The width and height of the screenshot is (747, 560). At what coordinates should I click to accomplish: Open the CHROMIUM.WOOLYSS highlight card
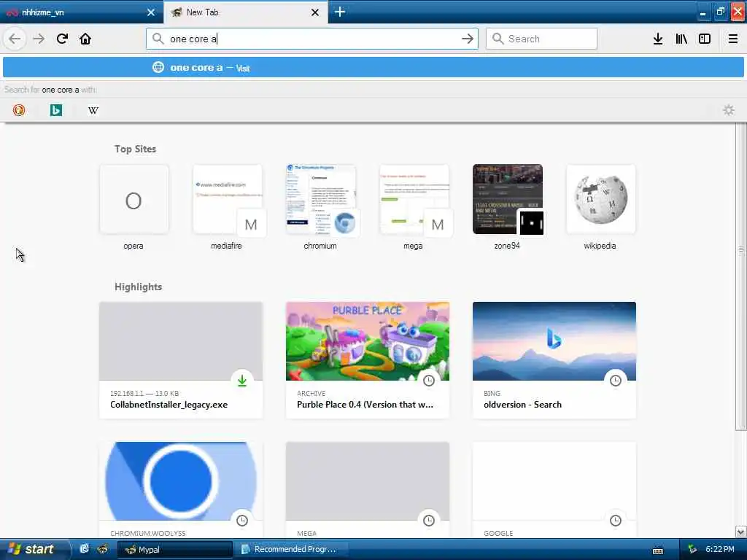181,490
